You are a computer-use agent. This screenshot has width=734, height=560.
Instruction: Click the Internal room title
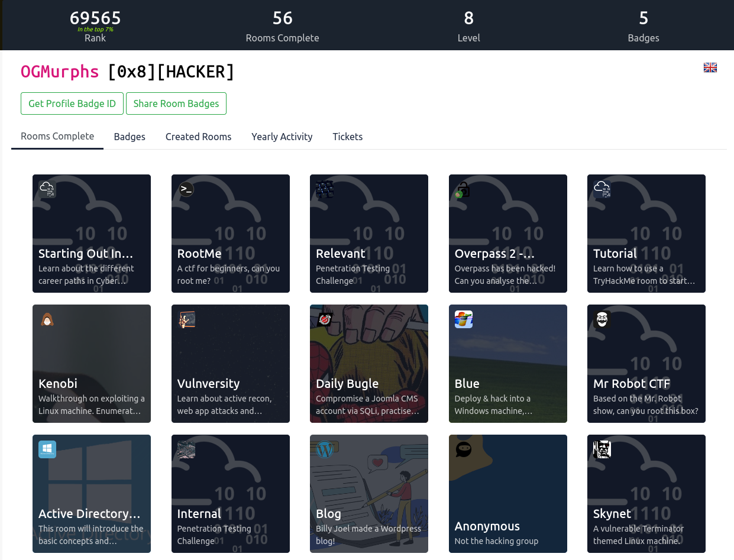pos(199,514)
